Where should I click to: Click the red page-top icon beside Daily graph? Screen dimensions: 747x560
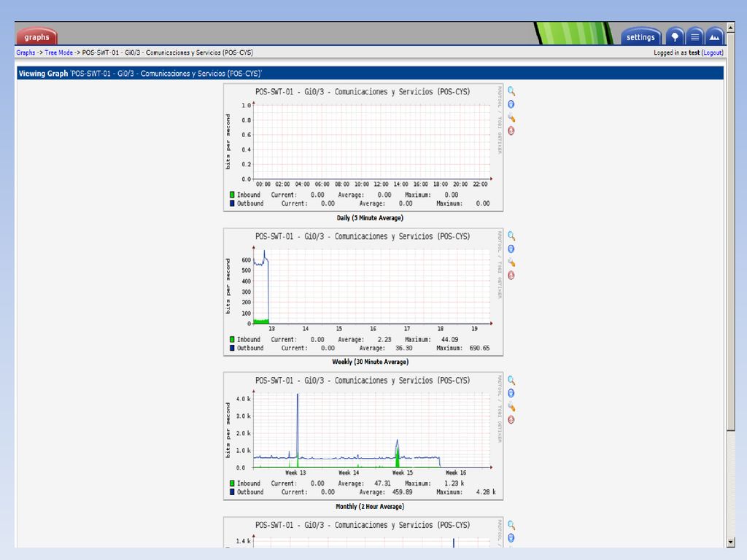click(511, 131)
